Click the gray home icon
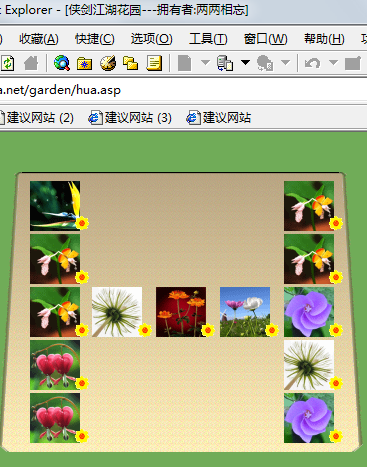 (31, 63)
